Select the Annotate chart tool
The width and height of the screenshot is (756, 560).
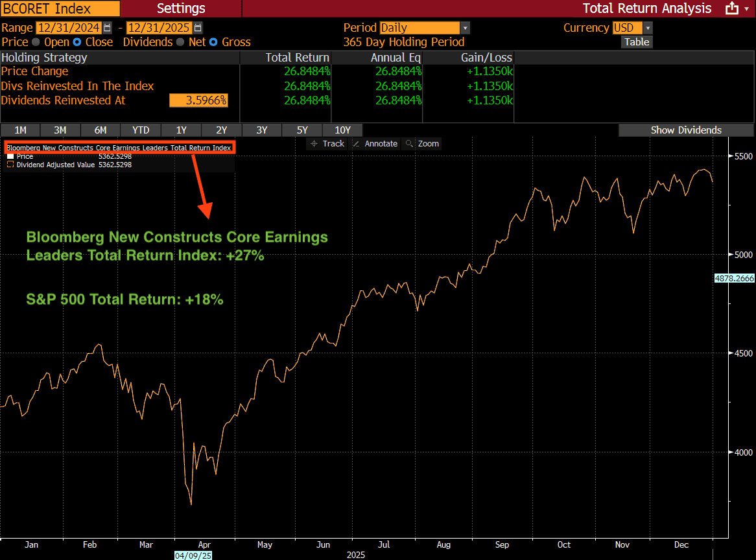375,144
